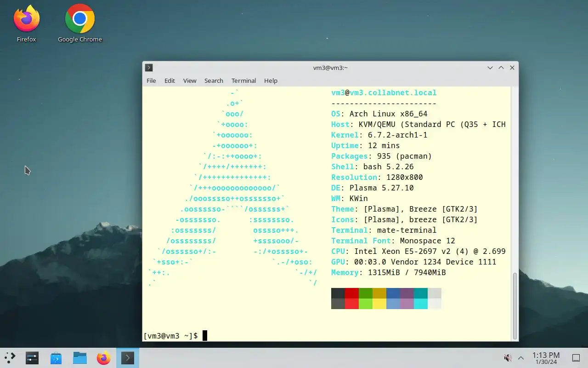This screenshot has width=588, height=368.
Task: Open the Firefox desktop shortcut
Action: point(26,24)
